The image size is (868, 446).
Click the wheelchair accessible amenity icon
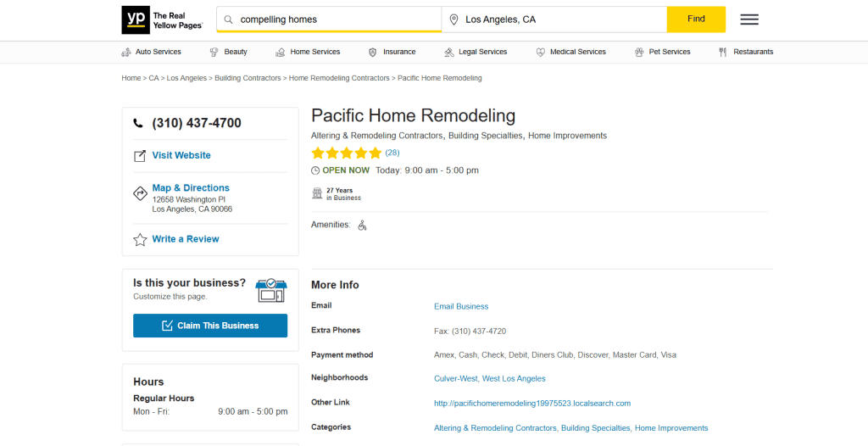362,226
